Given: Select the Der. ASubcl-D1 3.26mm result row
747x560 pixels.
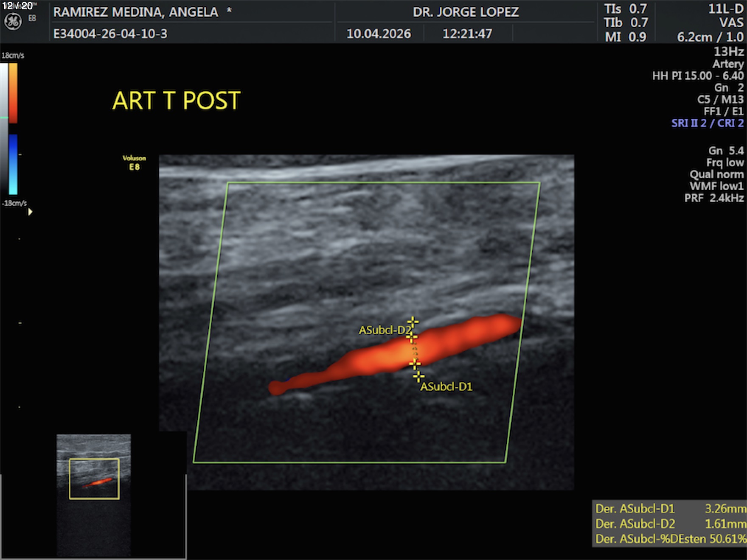Looking at the screenshot, I should pyautogui.click(x=670, y=508).
